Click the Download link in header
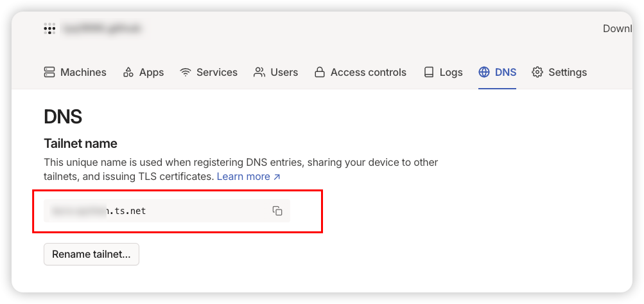644x304 pixels. coord(617,28)
